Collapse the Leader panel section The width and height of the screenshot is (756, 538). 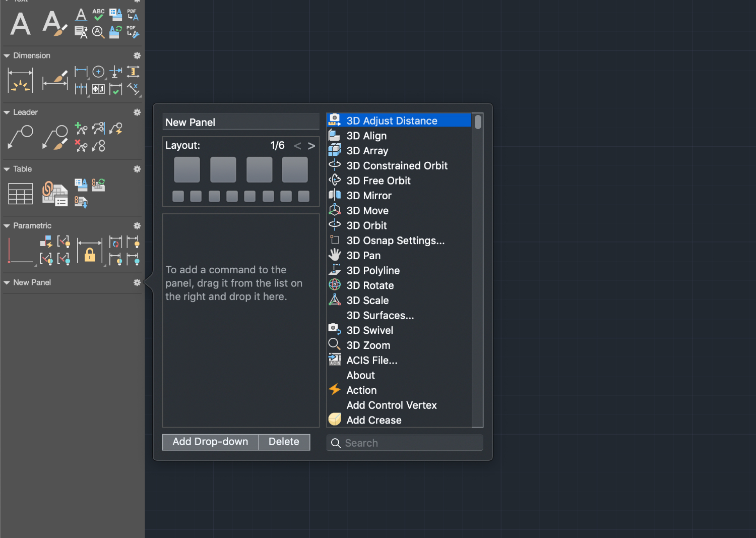pyautogui.click(x=7, y=112)
